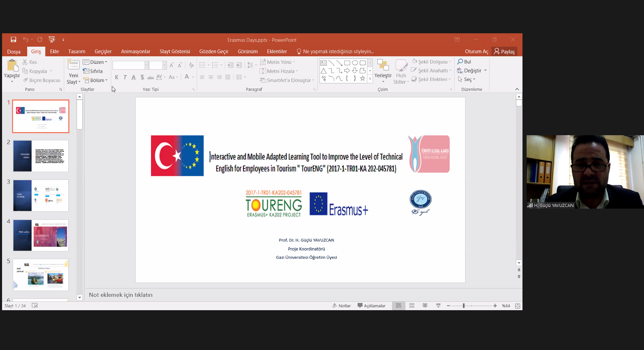Open the Animasyonlar tab

click(136, 51)
